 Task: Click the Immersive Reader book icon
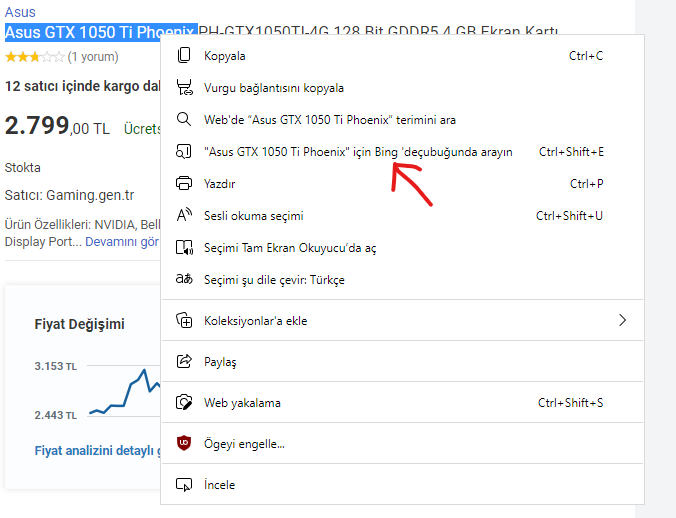pyautogui.click(x=184, y=247)
